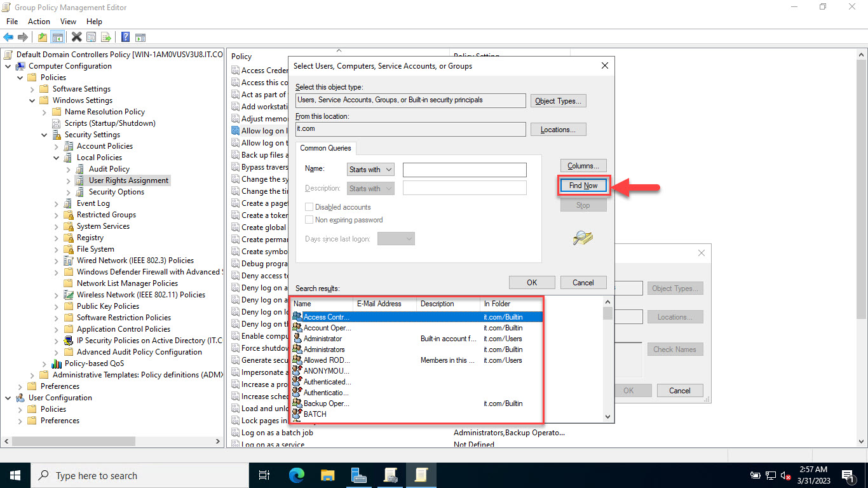
Task: Click the Delete (X) toolbar icon
Action: (76, 36)
